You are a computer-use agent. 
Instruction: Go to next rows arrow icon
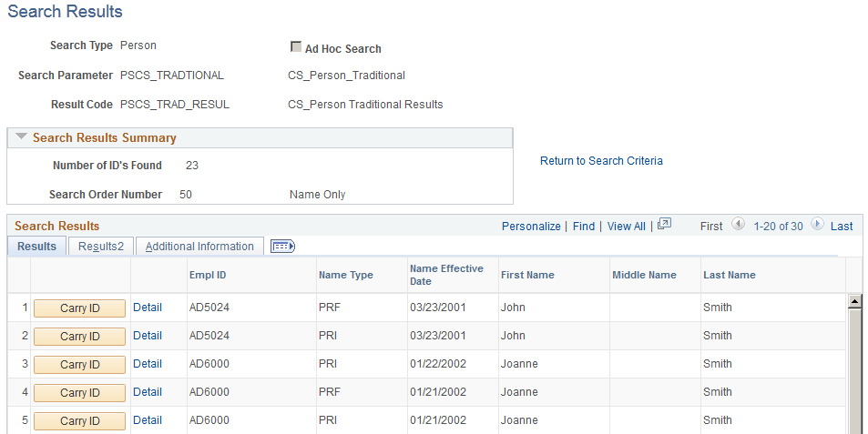[x=817, y=224]
